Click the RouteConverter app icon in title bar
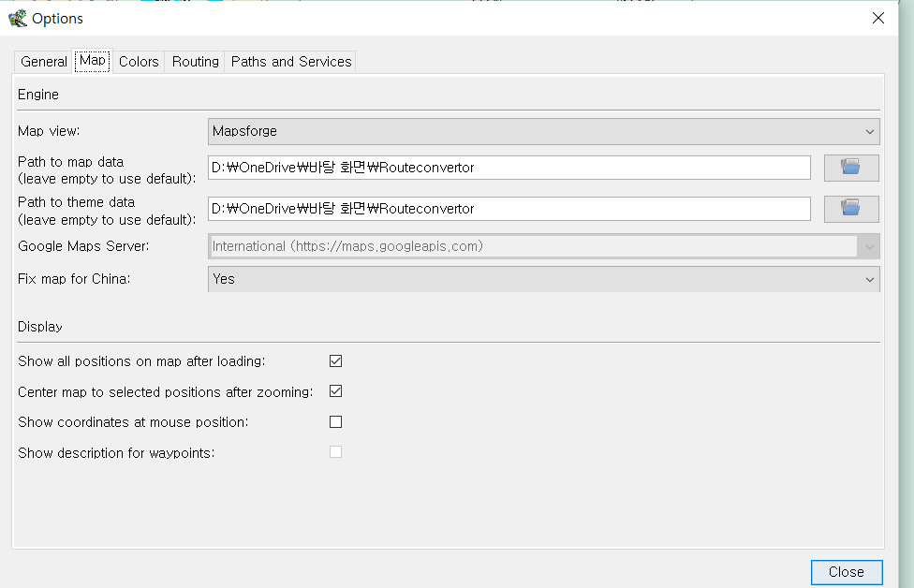Screen dimensions: 914x588 click(17, 18)
